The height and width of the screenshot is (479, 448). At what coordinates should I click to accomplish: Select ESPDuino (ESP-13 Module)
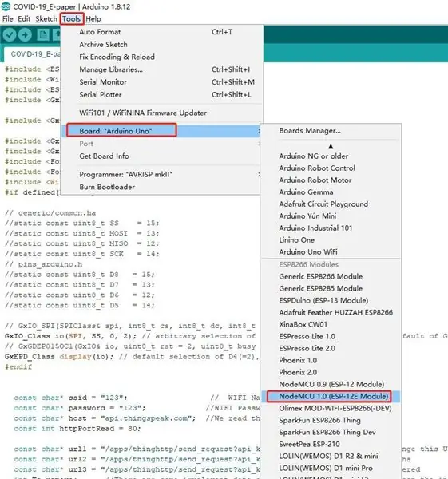[331, 300]
